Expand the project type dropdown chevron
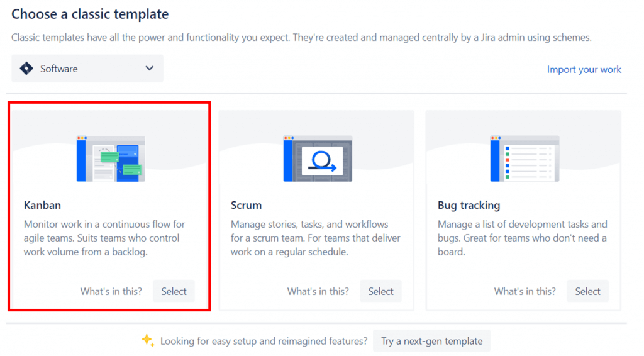 tap(149, 69)
